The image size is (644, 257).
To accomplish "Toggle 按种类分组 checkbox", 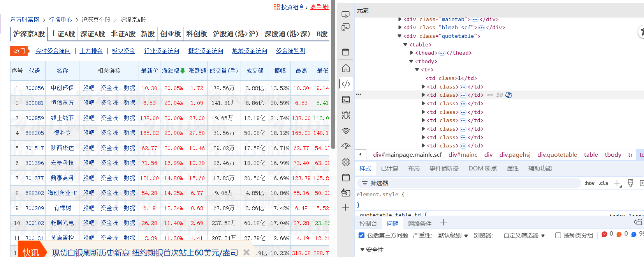I will [558, 235].
